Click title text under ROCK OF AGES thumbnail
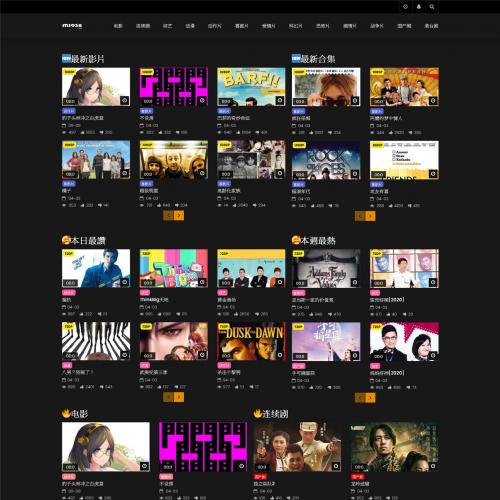This screenshot has width=500, height=500. pyautogui.click(x=301, y=191)
